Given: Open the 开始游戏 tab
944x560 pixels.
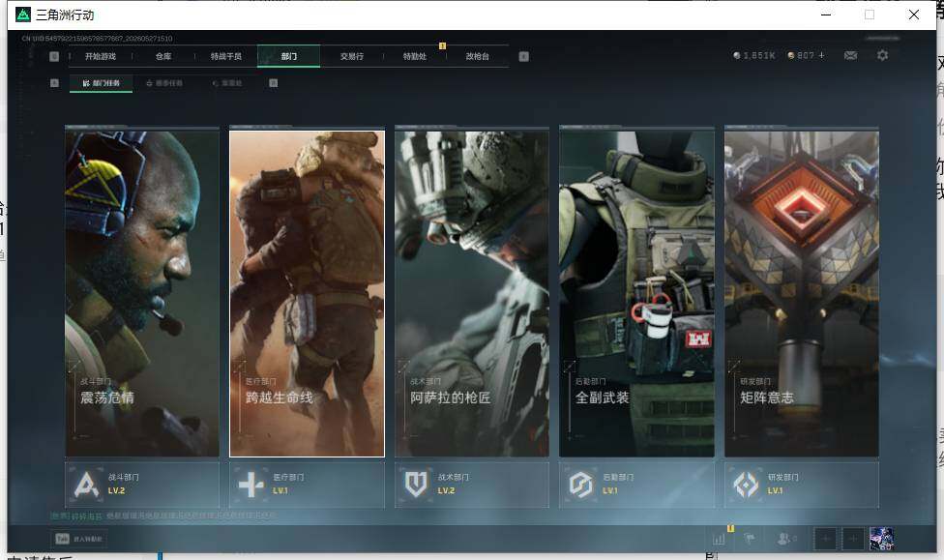Looking at the screenshot, I should point(100,56).
